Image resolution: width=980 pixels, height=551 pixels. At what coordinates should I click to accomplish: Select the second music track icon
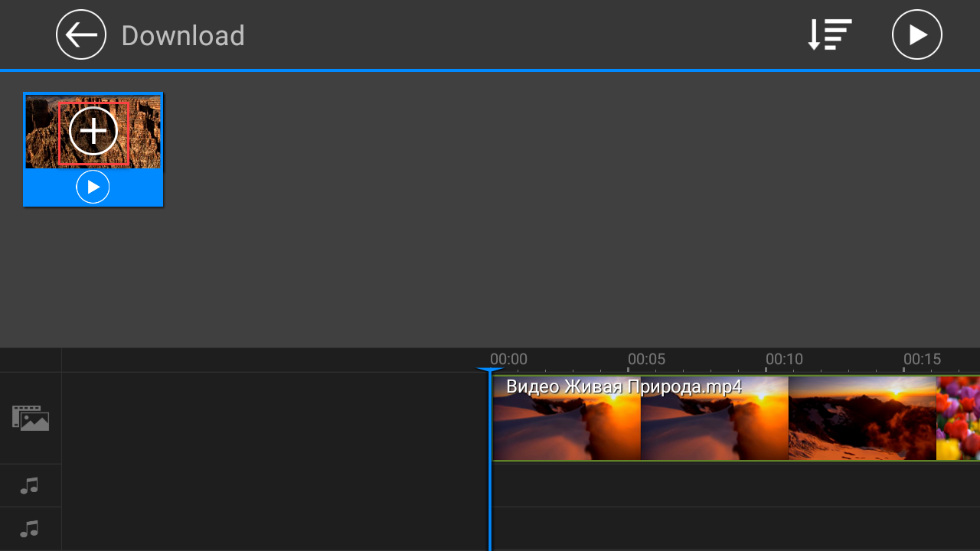(30, 529)
